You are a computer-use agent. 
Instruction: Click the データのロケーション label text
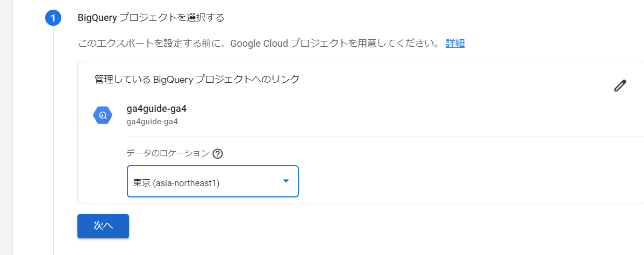coord(167,153)
